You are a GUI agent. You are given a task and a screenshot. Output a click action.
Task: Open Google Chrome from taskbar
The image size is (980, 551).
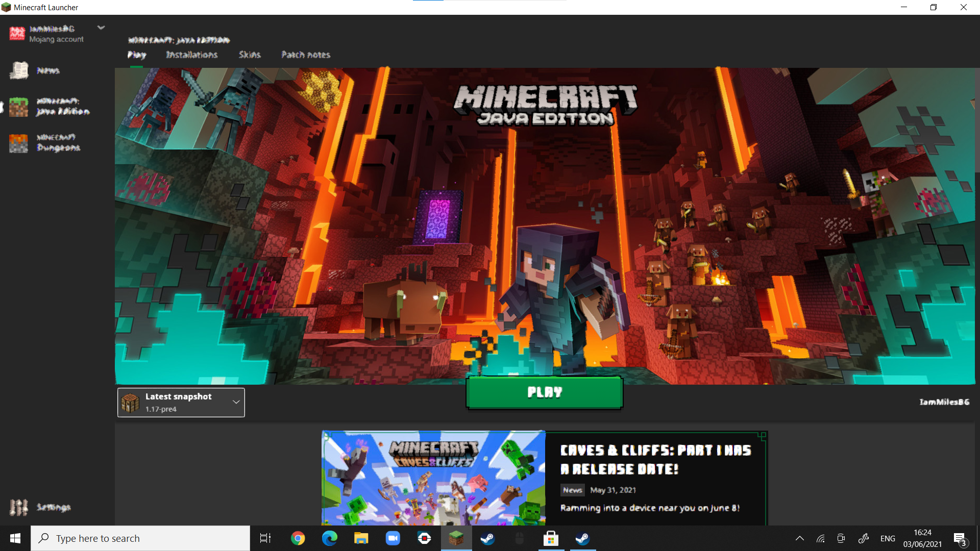click(298, 538)
